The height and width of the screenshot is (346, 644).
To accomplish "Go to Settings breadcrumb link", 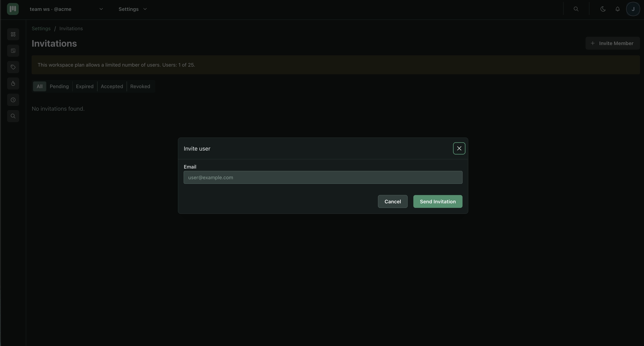I will (41, 28).
